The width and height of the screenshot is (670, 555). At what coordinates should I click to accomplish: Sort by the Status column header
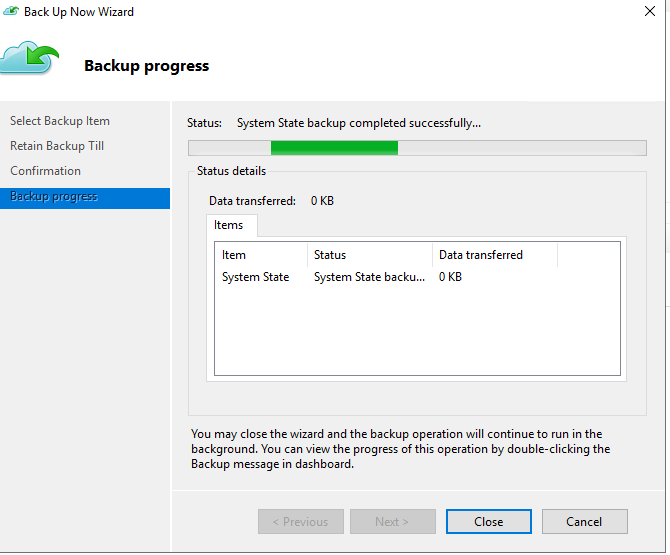tap(370, 255)
